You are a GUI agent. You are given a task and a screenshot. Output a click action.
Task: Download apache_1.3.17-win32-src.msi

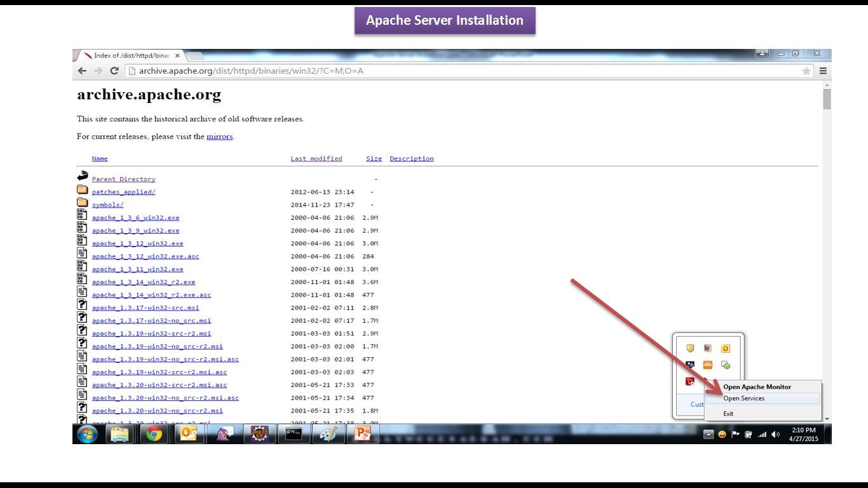click(x=146, y=308)
